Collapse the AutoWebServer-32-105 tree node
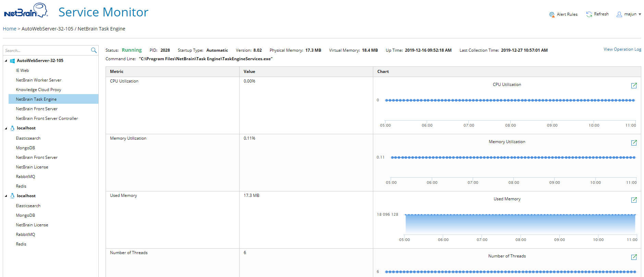 pyautogui.click(x=6, y=61)
